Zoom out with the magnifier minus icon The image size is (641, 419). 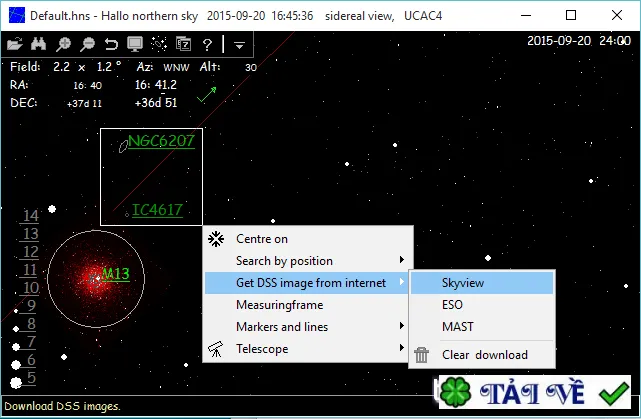tap(87, 44)
